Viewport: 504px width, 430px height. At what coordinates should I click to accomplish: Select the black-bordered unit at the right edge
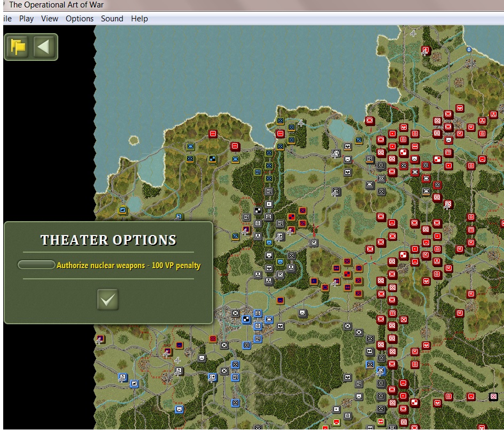tap(493, 396)
